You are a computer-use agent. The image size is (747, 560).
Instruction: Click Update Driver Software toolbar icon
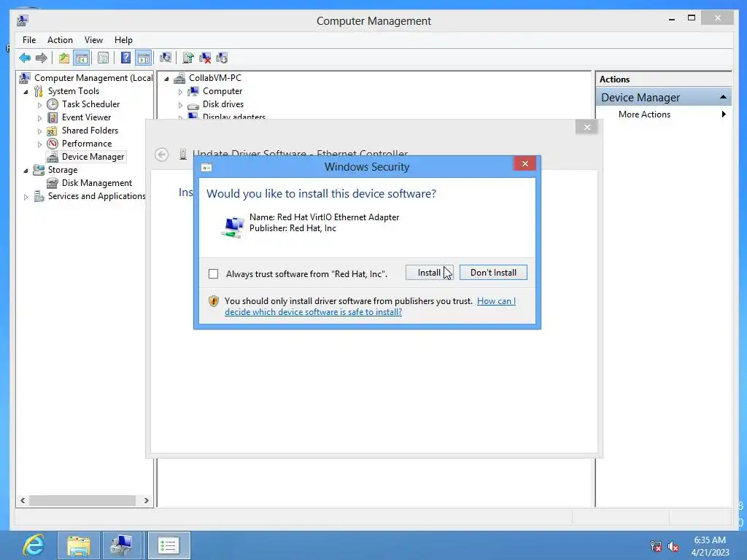pyautogui.click(x=188, y=58)
